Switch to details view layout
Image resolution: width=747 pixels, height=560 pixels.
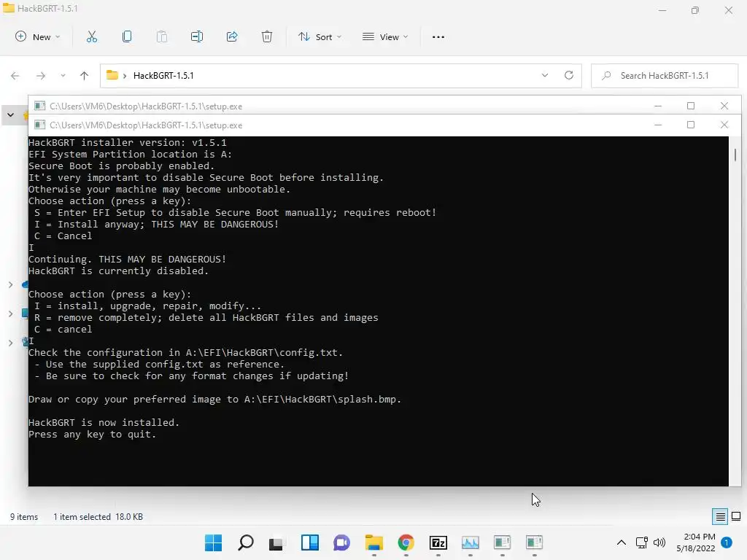pyautogui.click(x=720, y=516)
